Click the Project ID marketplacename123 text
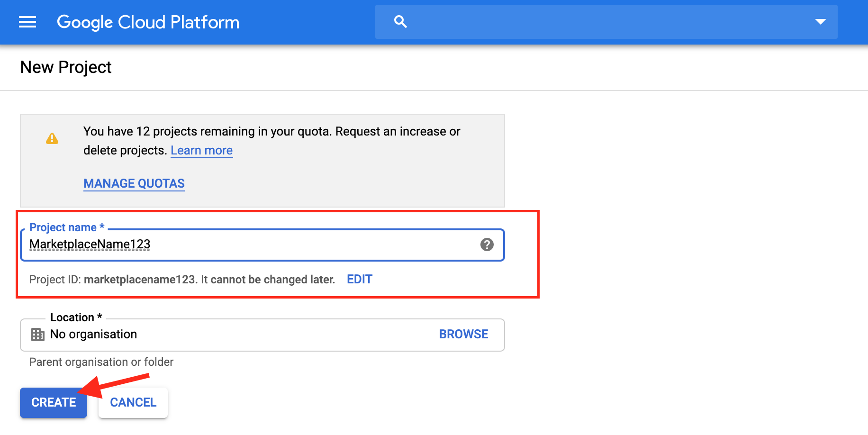The height and width of the screenshot is (435, 868). click(139, 280)
